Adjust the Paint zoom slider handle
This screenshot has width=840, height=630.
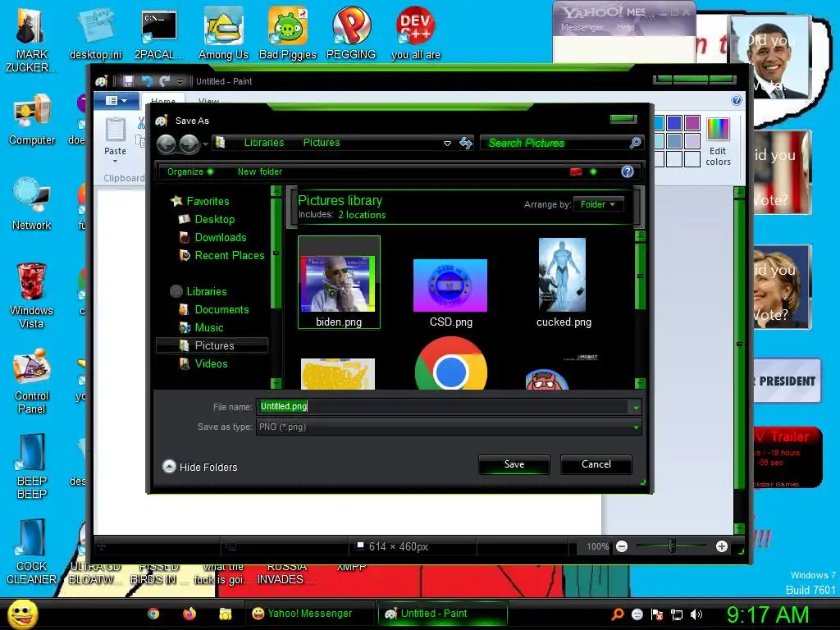672,546
